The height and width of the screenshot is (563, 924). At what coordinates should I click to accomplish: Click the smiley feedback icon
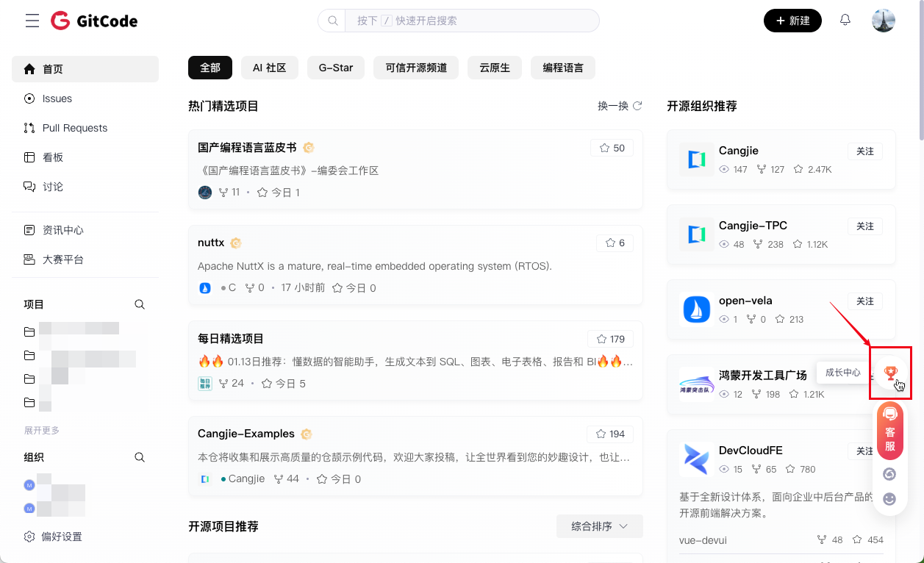[889, 499]
